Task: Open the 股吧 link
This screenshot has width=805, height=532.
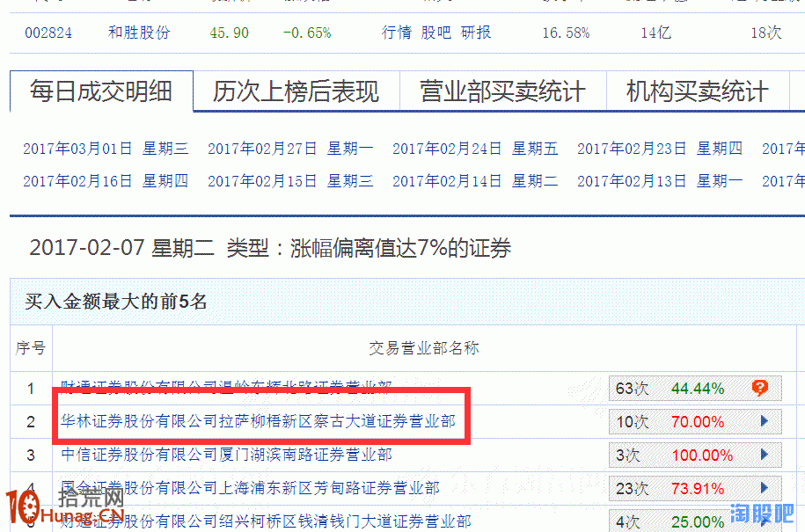Action: click(x=435, y=33)
